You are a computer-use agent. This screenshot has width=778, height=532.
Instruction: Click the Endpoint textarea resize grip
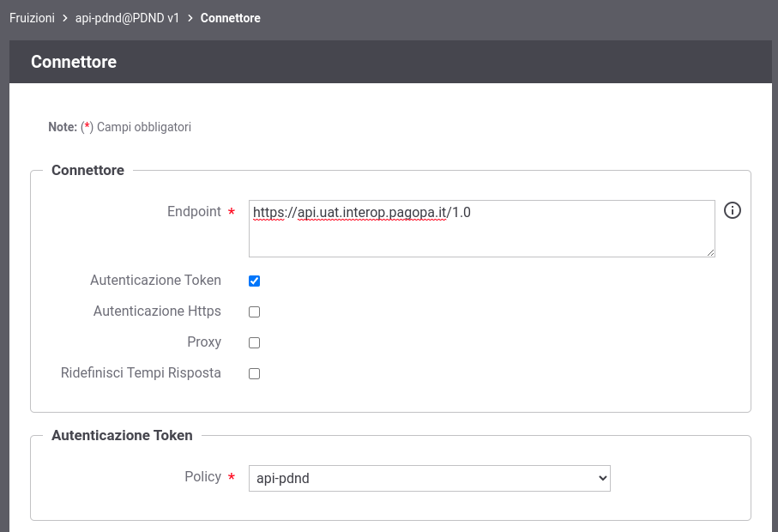[x=710, y=252]
